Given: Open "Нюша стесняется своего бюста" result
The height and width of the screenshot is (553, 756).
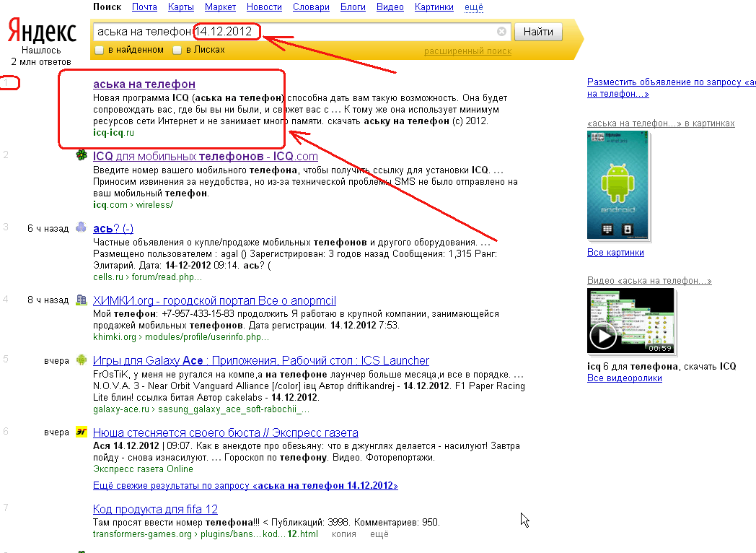Looking at the screenshot, I should coord(226,432).
